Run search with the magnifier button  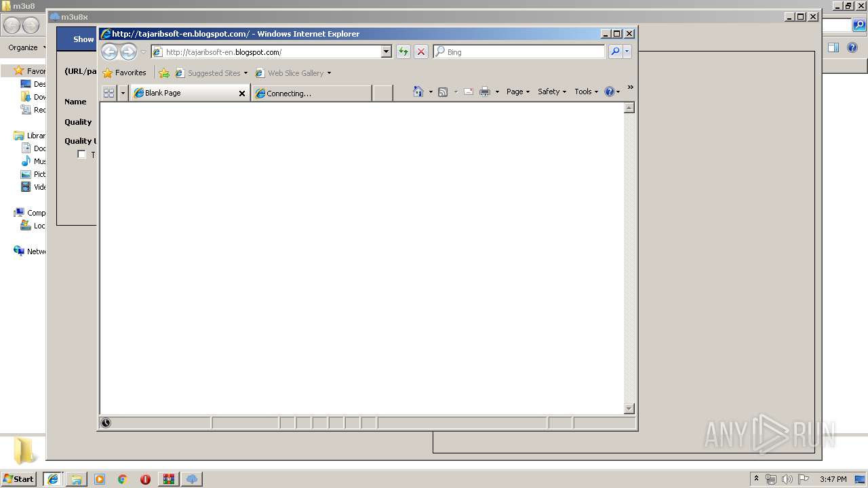(614, 52)
